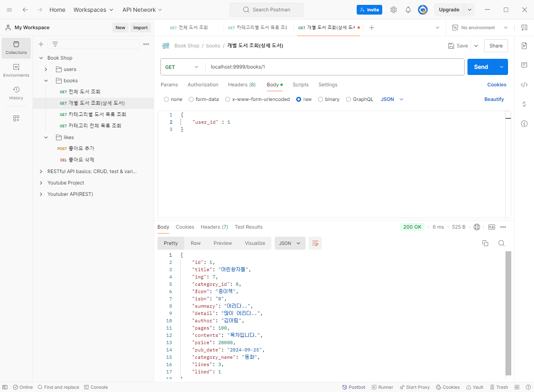Open the Test Results response tab
This screenshot has width=534, height=392.
point(248,227)
